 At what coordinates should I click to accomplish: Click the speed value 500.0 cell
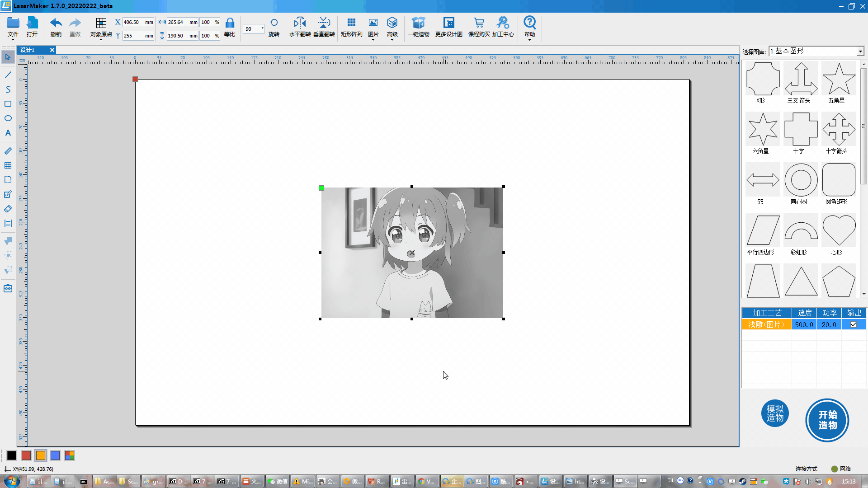click(x=804, y=324)
